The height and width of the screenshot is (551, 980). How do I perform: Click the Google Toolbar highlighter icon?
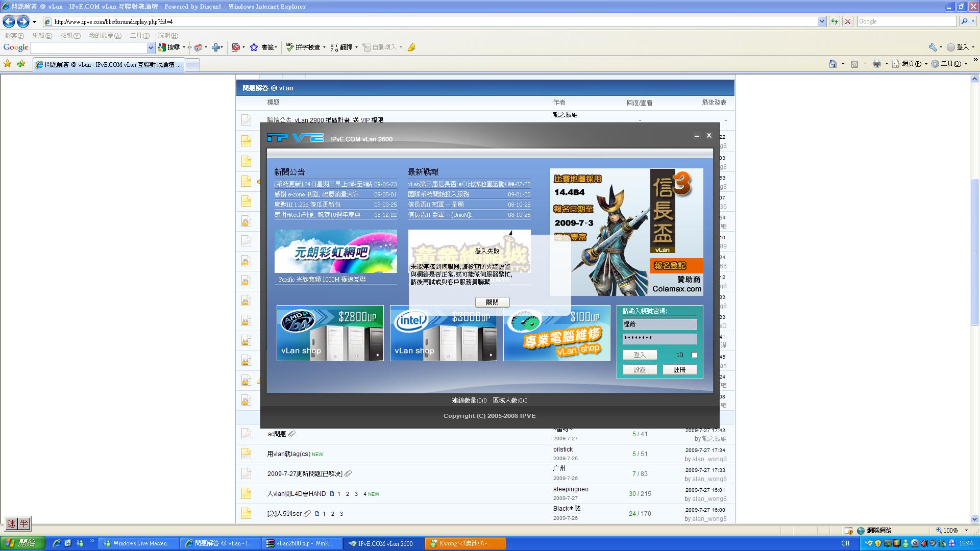(x=411, y=47)
